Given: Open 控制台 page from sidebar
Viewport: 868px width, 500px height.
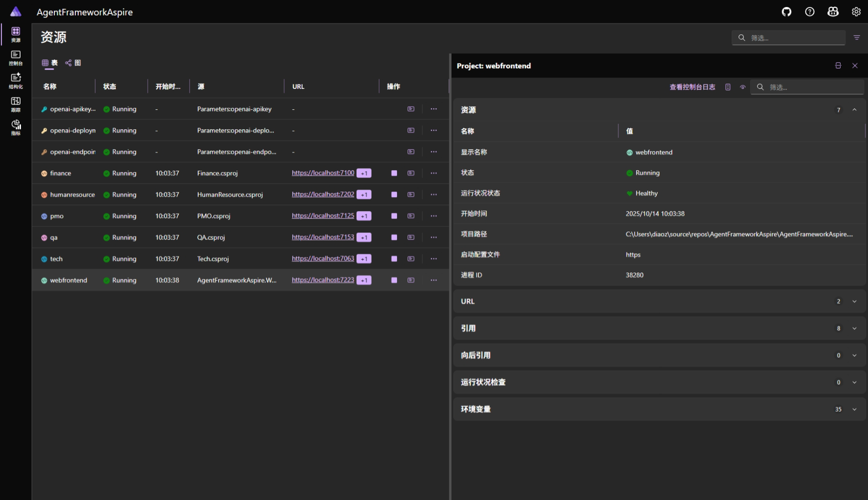Looking at the screenshot, I should (16, 58).
